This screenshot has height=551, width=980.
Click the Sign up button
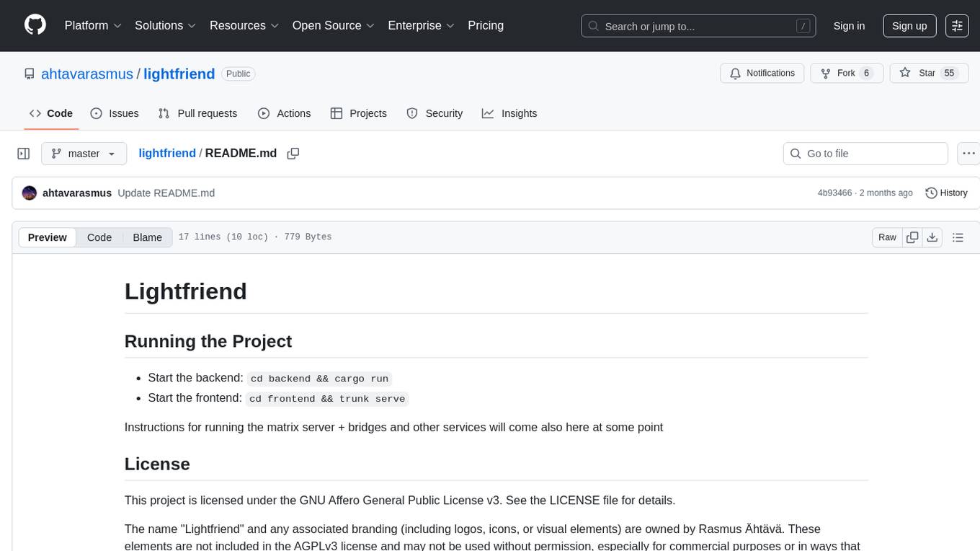click(909, 25)
